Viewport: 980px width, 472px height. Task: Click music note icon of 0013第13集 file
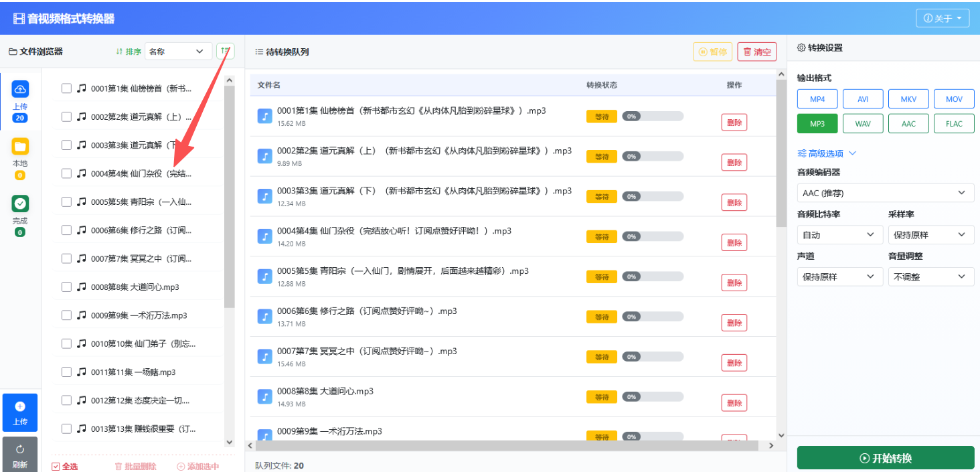82,428
